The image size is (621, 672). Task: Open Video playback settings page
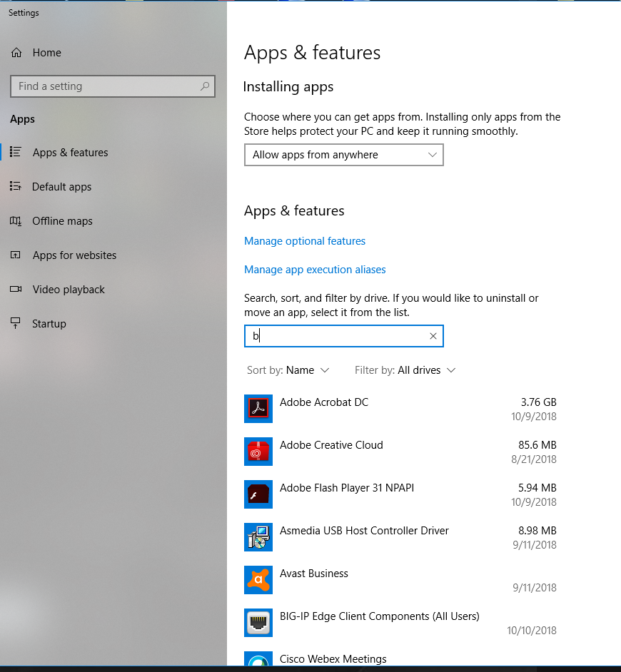click(x=69, y=290)
